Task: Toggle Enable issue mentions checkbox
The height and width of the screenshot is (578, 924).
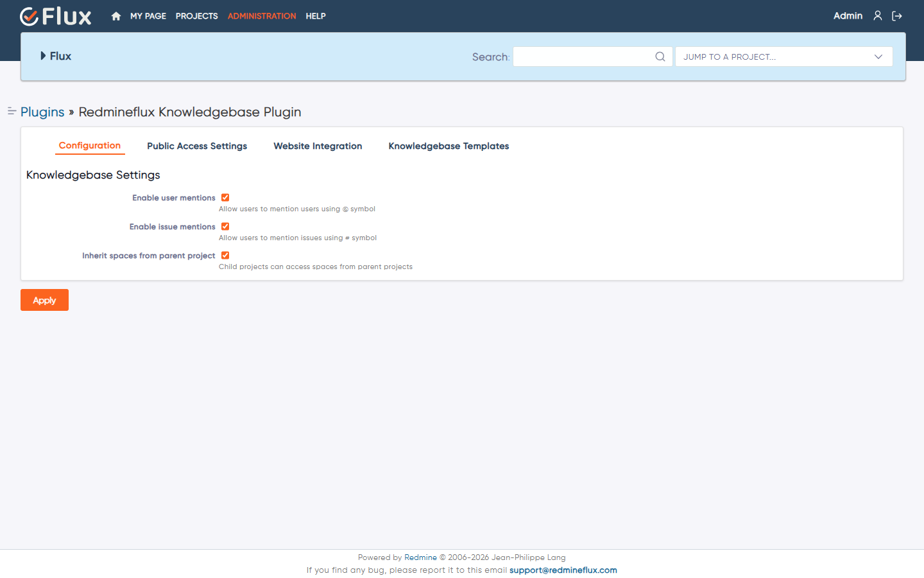Action: (x=225, y=227)
